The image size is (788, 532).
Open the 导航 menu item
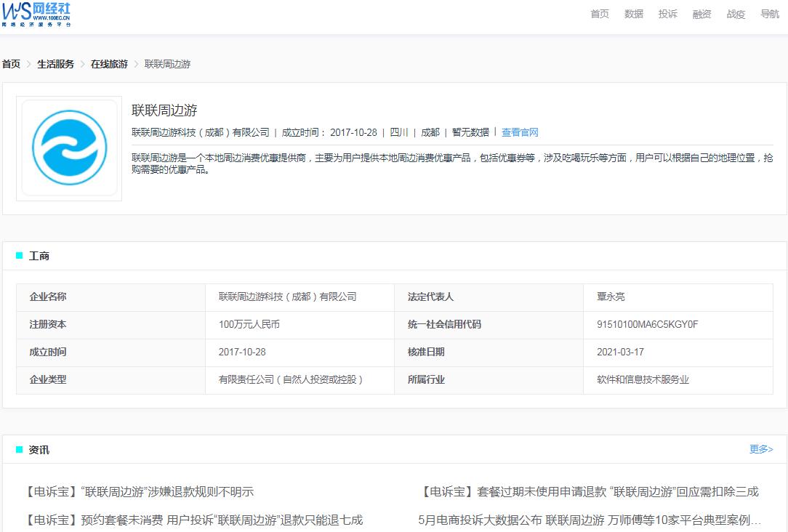[x=769, y=13]
